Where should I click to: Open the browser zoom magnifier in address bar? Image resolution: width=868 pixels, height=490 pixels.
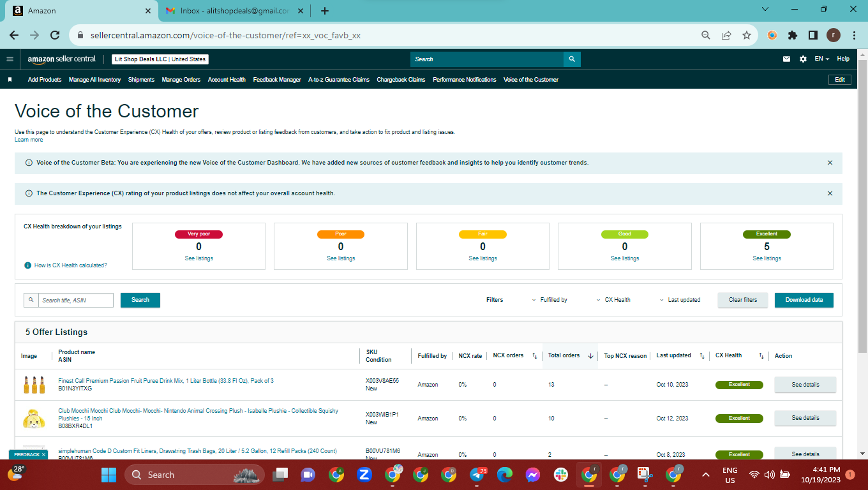(x=705, y=36)
